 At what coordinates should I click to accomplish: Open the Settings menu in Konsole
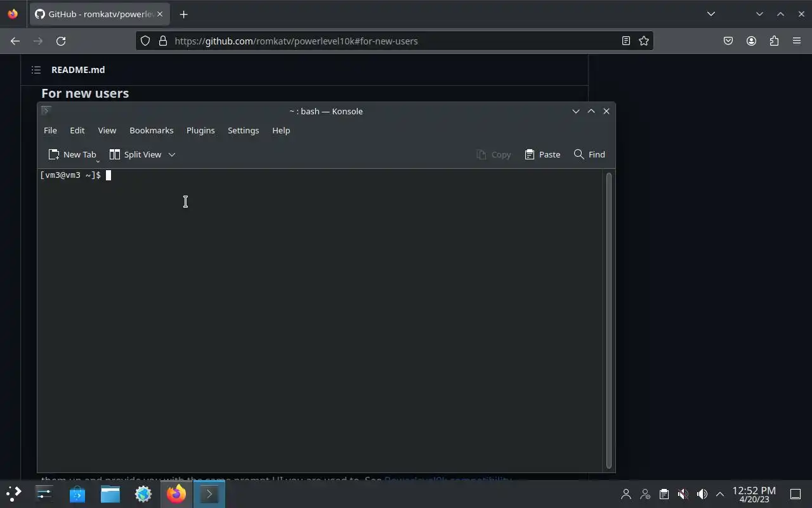pos(244,130)
